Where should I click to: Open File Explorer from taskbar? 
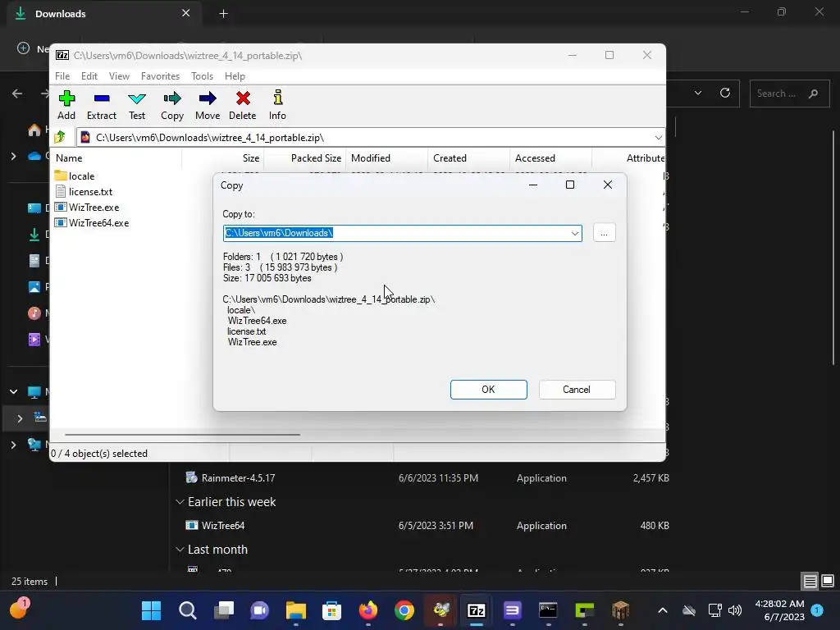(295, 610)
